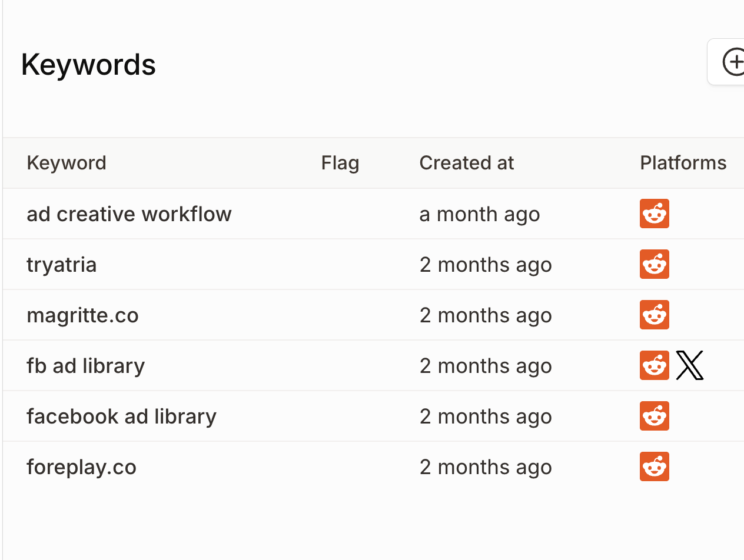This screenshot has width=744, height=560.
Task: Click 'a month ago' on the first row
Action: 479,214
